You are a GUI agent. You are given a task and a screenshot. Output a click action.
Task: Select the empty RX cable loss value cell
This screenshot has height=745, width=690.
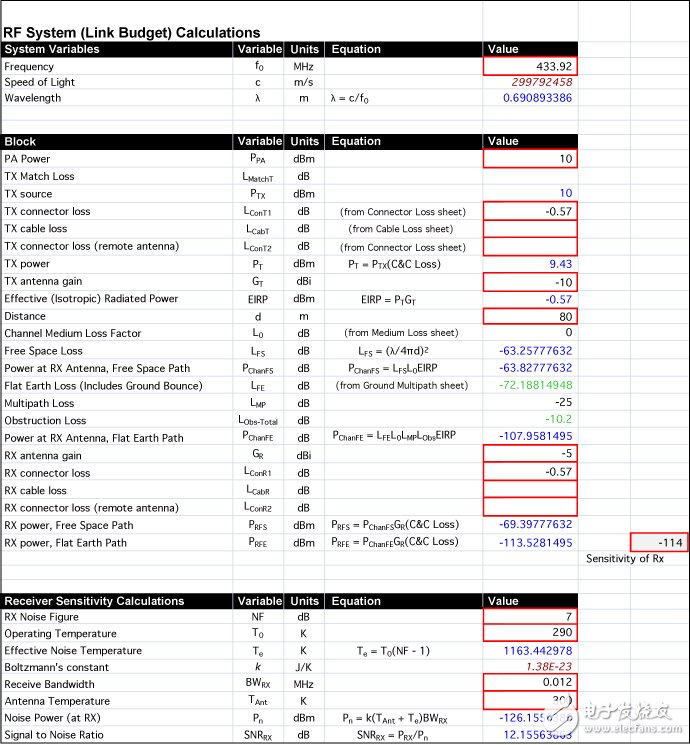coord(530,490)
